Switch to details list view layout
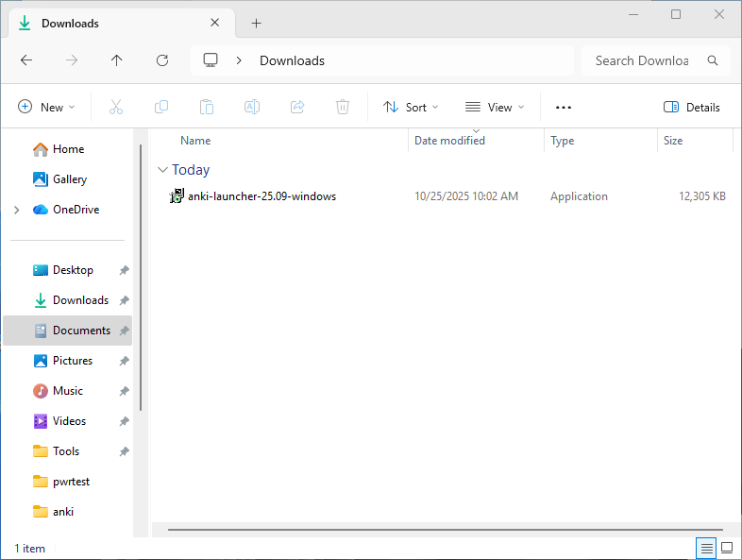742x560 pixels. (705, 548)
